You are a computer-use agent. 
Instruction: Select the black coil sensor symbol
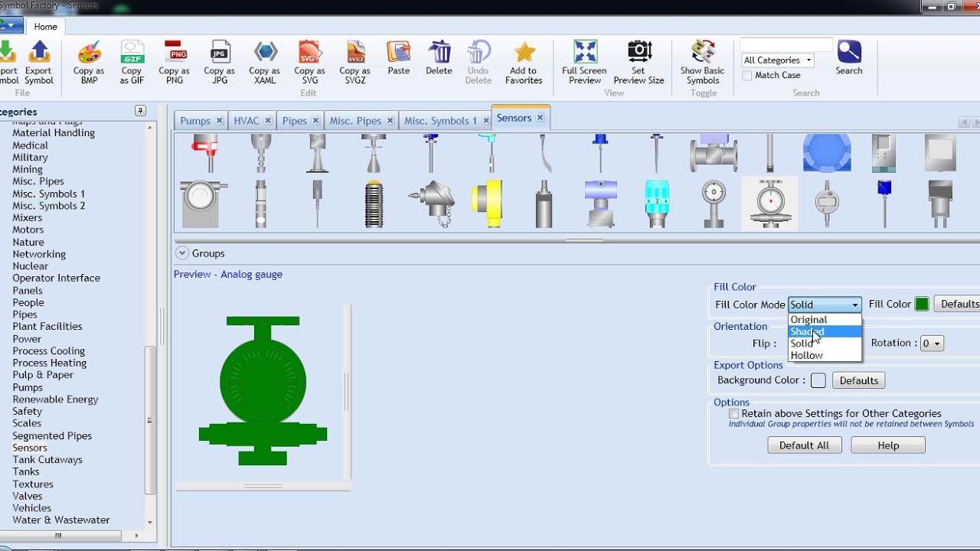click(x=374, y=204)
